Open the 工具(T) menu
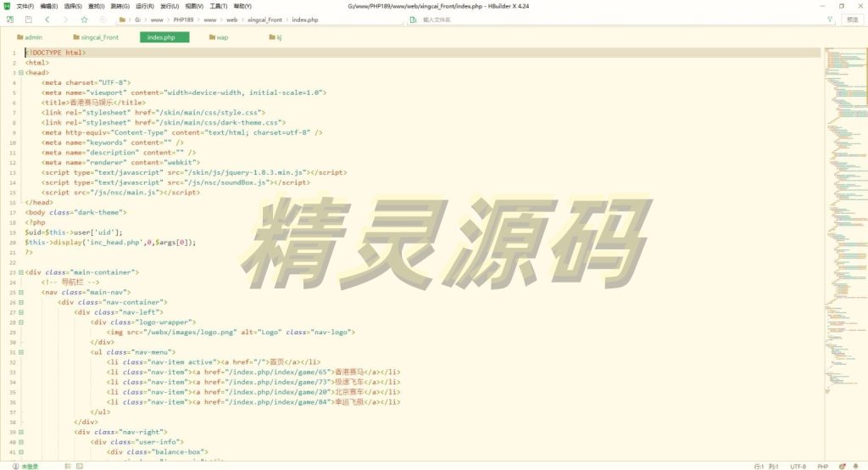 coord(218,6)
